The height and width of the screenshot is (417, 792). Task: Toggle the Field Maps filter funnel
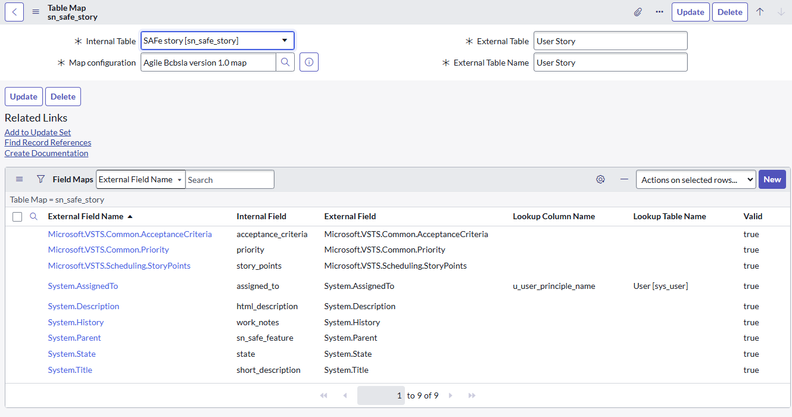coord(40,179)
